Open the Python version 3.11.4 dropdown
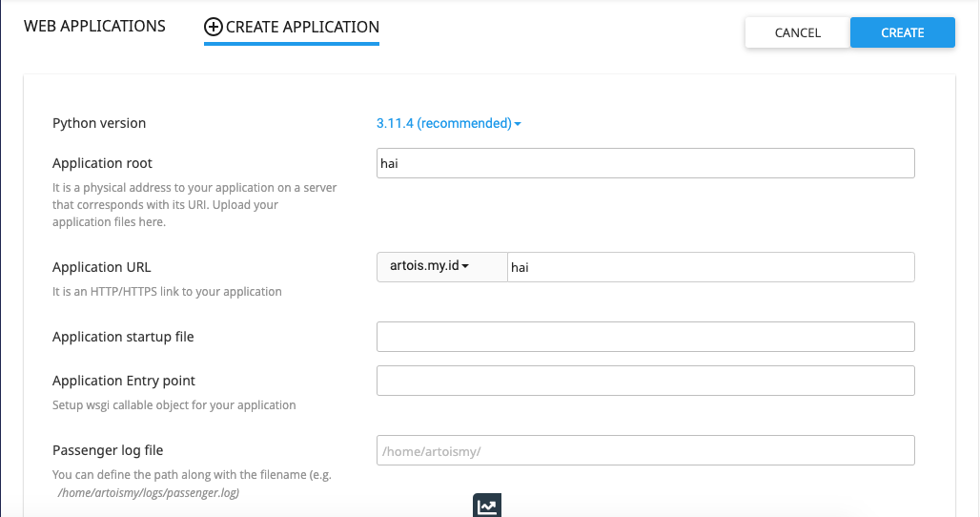Screen dimensions: 980x517 tap(448, 123)
